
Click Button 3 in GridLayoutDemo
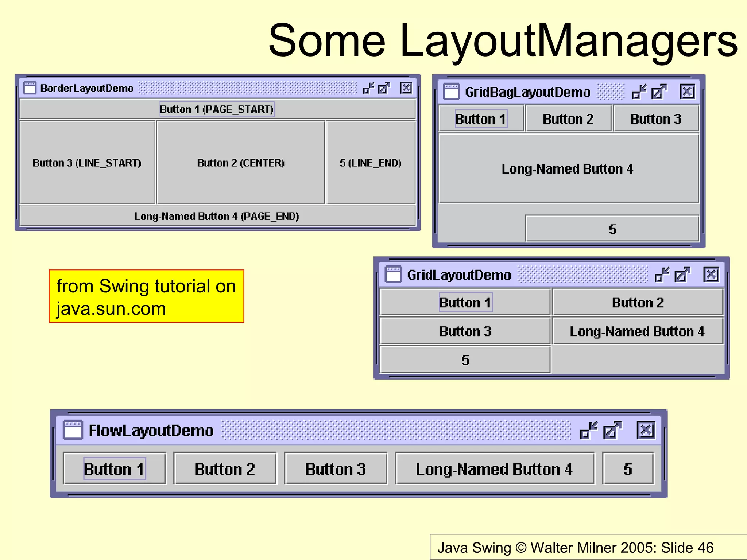pos(465,331)
